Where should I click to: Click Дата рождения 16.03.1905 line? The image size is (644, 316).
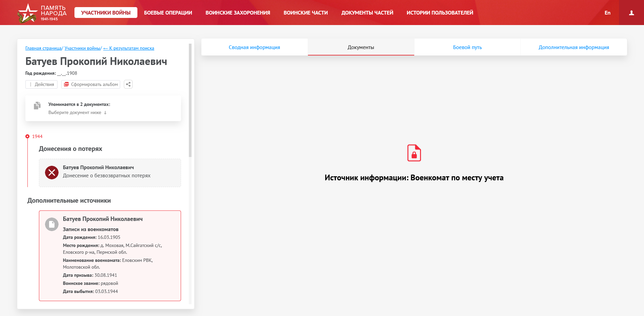tap(92, 237)
